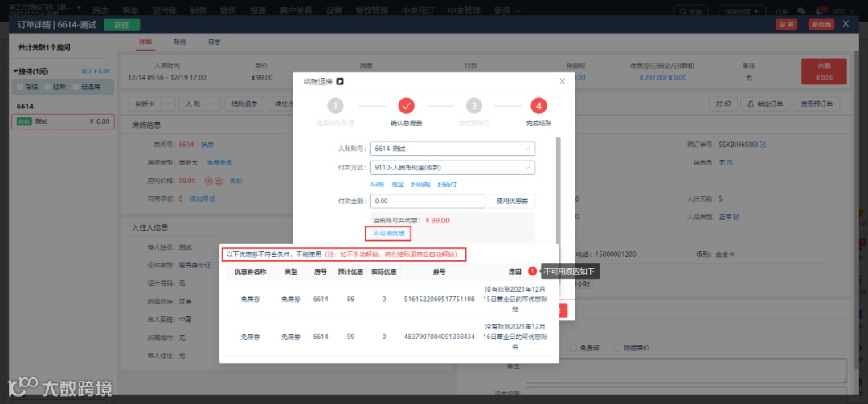Open the 查询 search box in top bar
This screenshot has width=868, height=404.
pos(692,11)
